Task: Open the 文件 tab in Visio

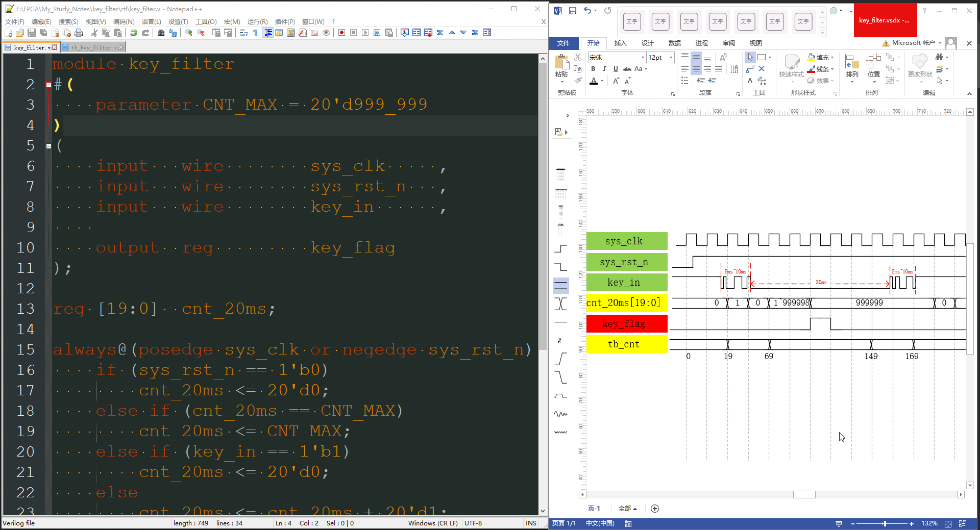Action: 563,43
